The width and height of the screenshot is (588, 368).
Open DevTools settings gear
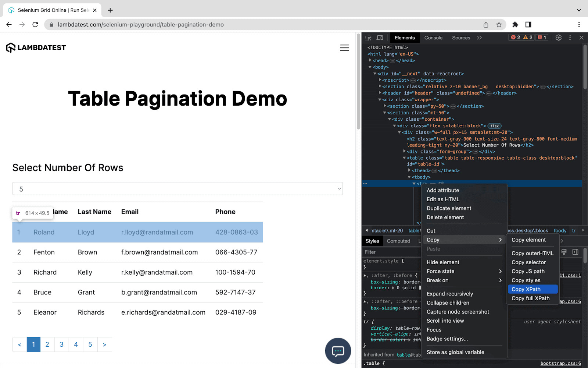(558, 37)
